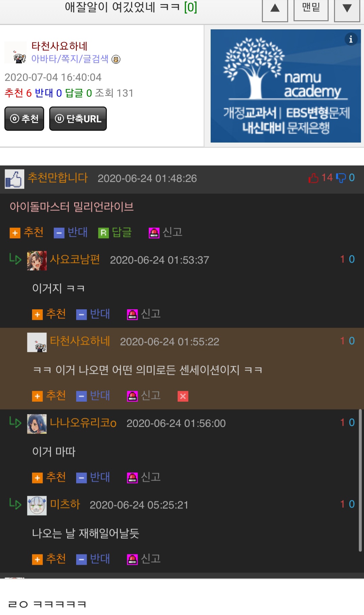The width and height of the screenshot is (364, 615).
Task: Open the 아바타/쪽지/글검색 link
Action: (70, 59)
